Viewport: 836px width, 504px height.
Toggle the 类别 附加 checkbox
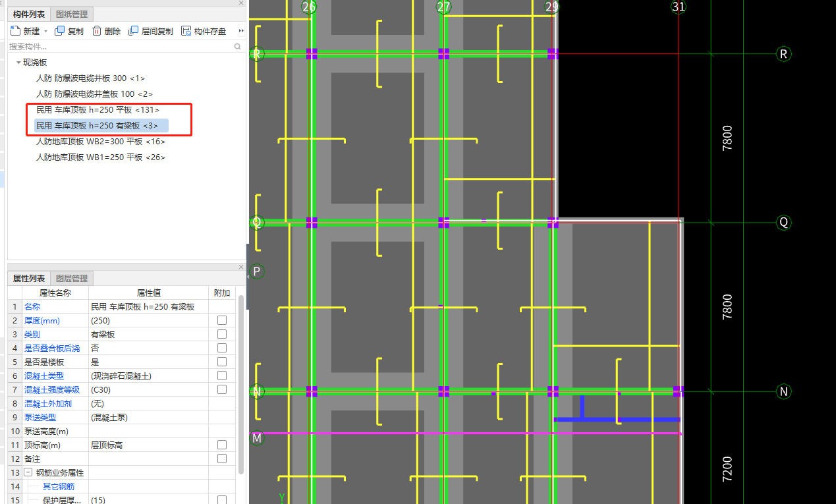coord(222,334)
